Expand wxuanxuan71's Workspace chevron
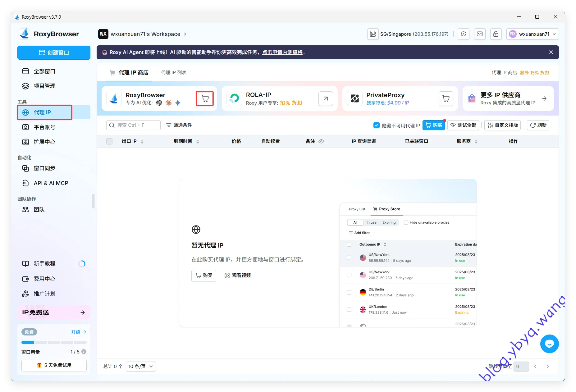This screenshot has width=576, height=392. [x=185, y=34]
